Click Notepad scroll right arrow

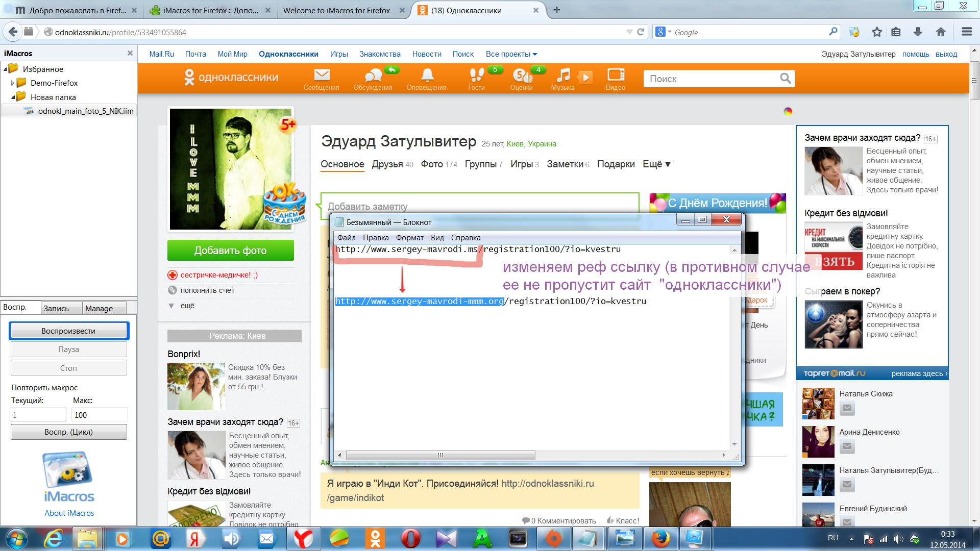723,455
